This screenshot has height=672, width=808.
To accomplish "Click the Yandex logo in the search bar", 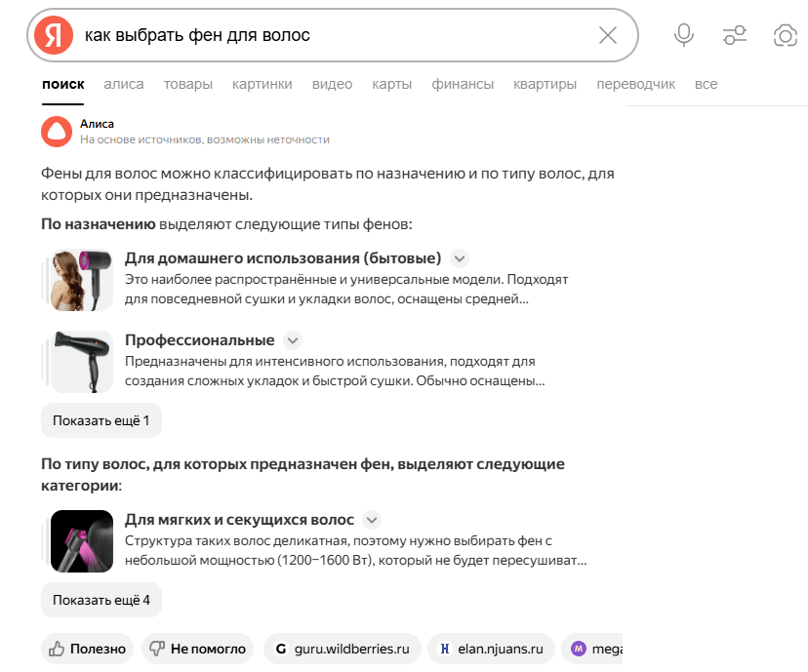I will [54, 35].
